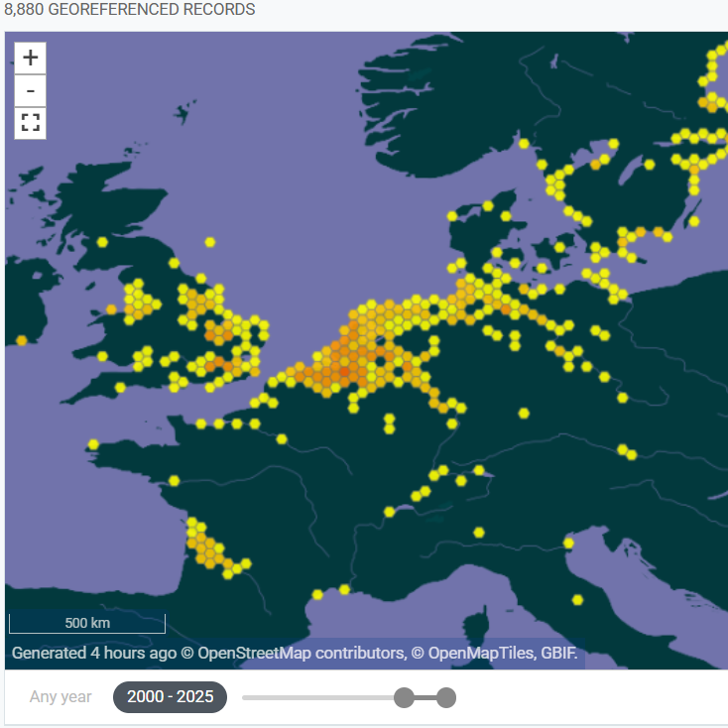The image size is (728, 728).
Task: Open the OpenStreetMap contributors attribution link
Action: [x=301, y=654]
